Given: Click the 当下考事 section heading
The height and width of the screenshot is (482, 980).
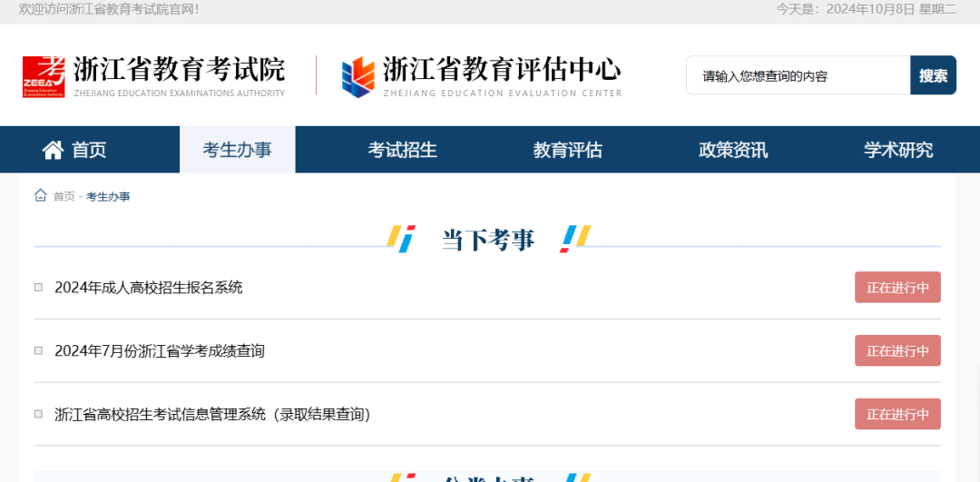Looking at the screenshot, I should (x=488, y=240).
